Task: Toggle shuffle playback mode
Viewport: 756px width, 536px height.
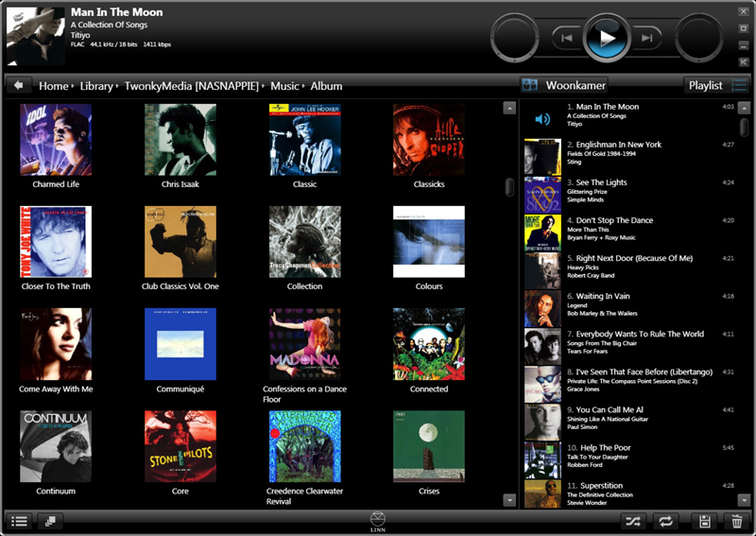Action: tap(634, 521)
